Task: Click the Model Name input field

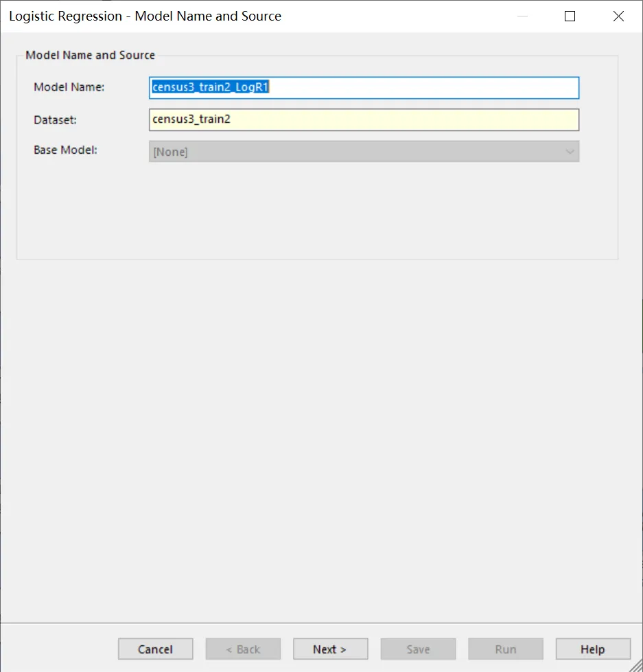Action: pos(364,88)
